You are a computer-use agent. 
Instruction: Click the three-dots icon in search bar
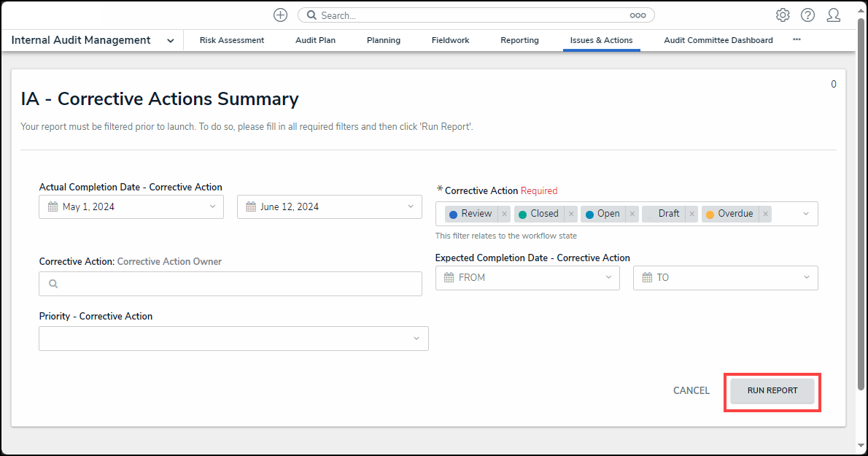[638, 15]
